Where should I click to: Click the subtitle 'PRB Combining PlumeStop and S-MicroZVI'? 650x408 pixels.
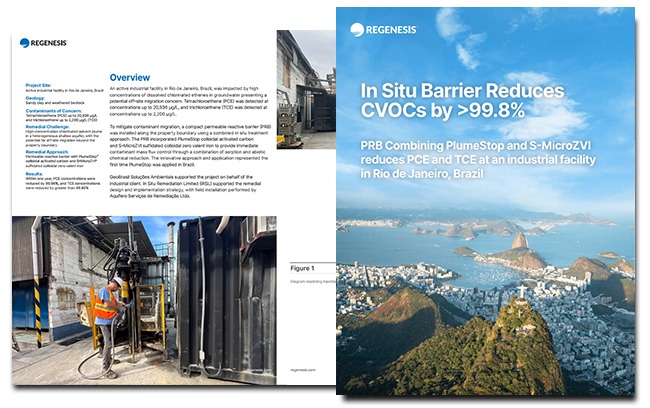pyautogui.click(x=475, y=146)
